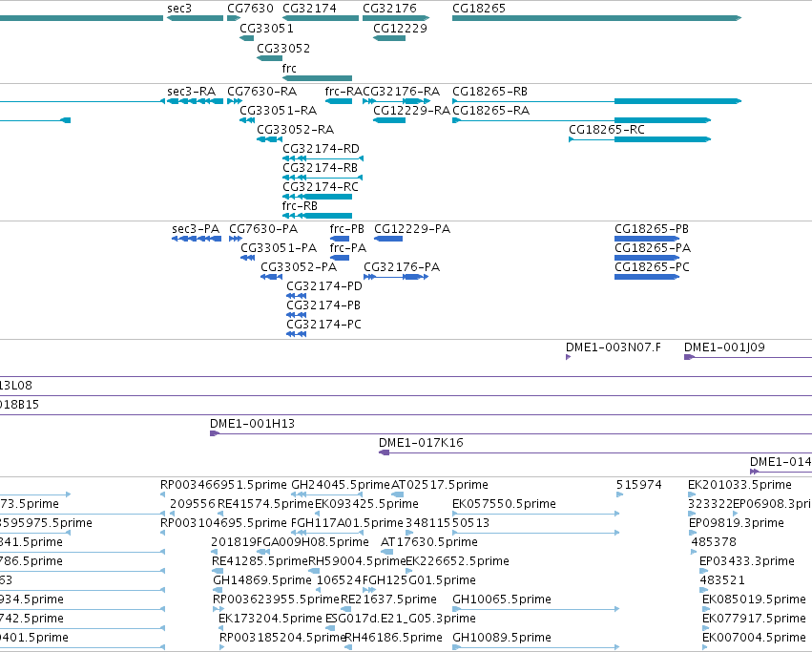Open the AT02517.5prime EST
The width and height of the screenshot is (812, 652).
coord(398,494)
